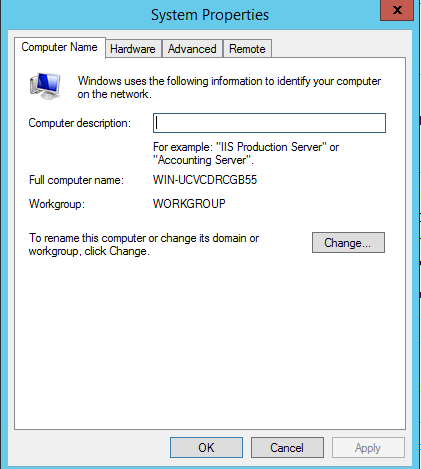Screen dimensions: 421x469
Task: Click the Cancel button
Action: [287, 448]
